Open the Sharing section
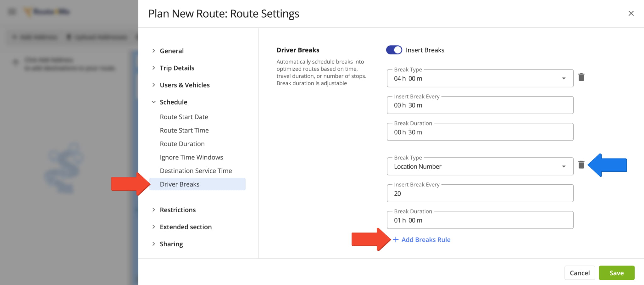Image resolution: width=644 pixels, height=285 pixels. click(171, 243)
